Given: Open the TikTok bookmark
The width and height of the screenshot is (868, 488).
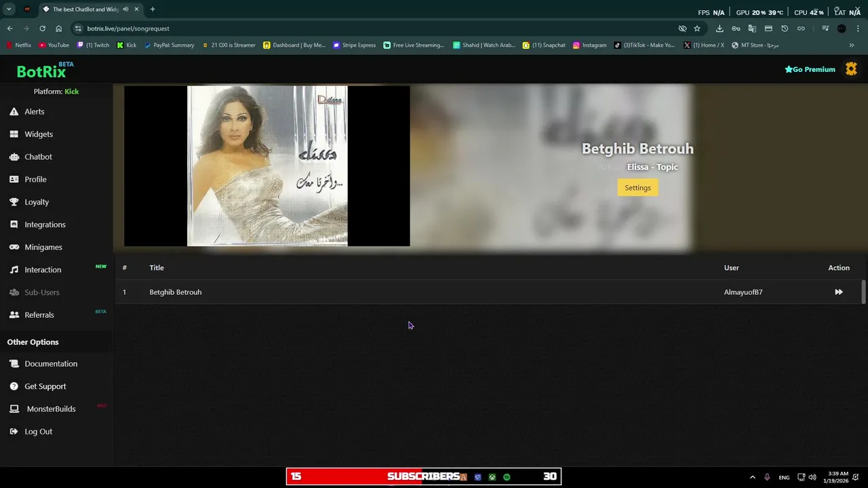Looking at the screenshot, I should point(644,45).
